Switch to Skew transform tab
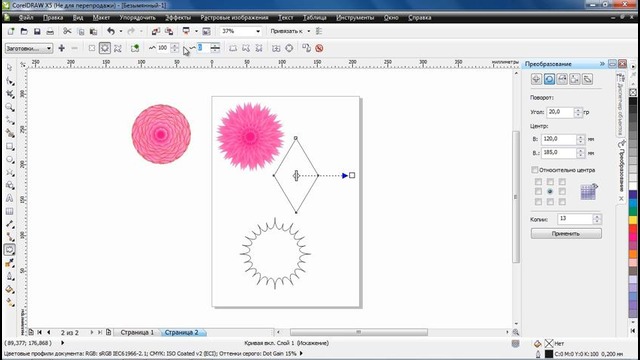 (x=587, y=79)
